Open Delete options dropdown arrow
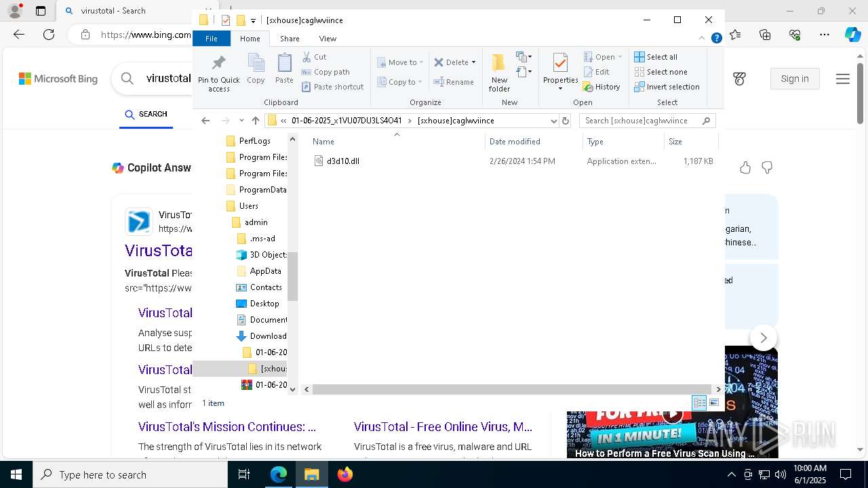This screenshot has height=488, width=868. click(x=473, y=62)
